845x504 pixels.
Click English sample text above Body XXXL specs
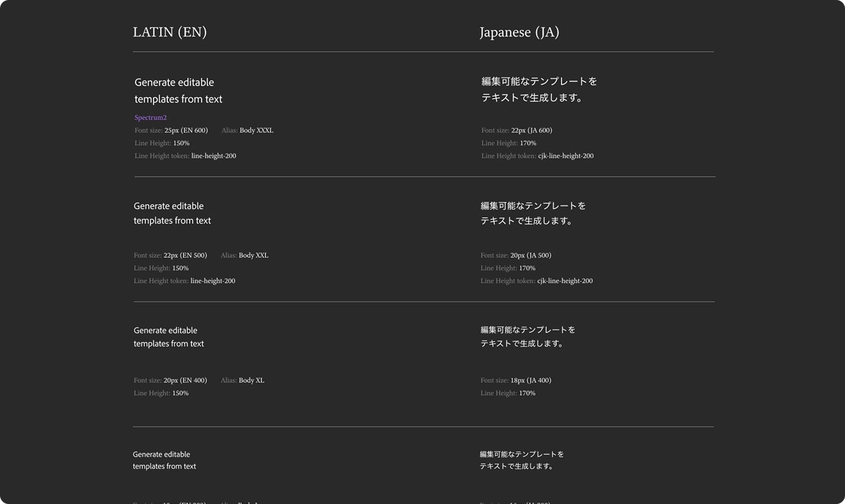pyautogui.click(x=178, y=91)
